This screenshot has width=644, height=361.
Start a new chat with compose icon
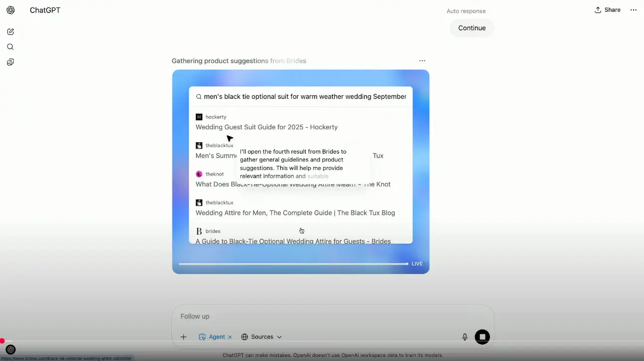click(x=10, y=32)
